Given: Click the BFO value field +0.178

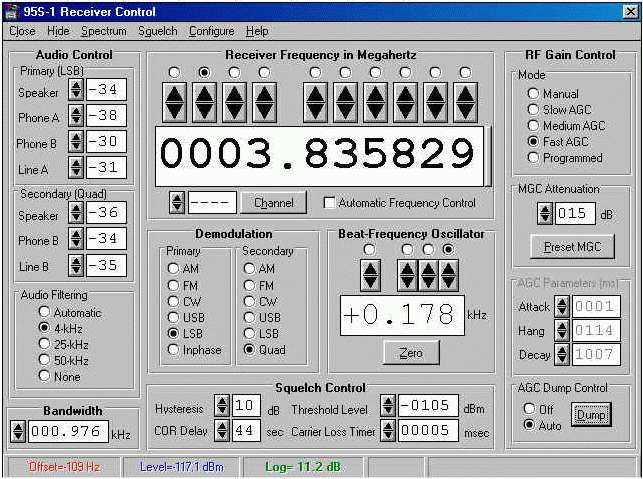Looking at the screenshot, I should (402, 315).
